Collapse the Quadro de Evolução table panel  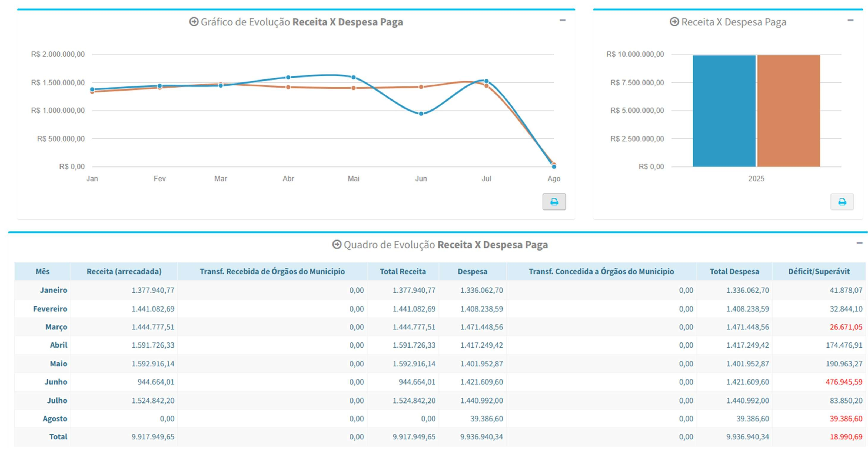coord(860,243)
